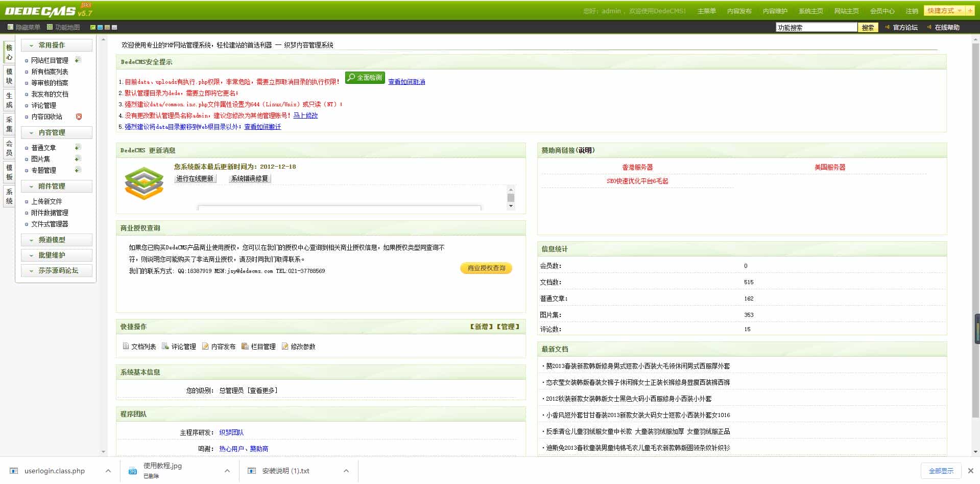Click the 内容发布 pencil icon in 快捷操作
Viewport: 980px width, 484px height.
[205, 346]
